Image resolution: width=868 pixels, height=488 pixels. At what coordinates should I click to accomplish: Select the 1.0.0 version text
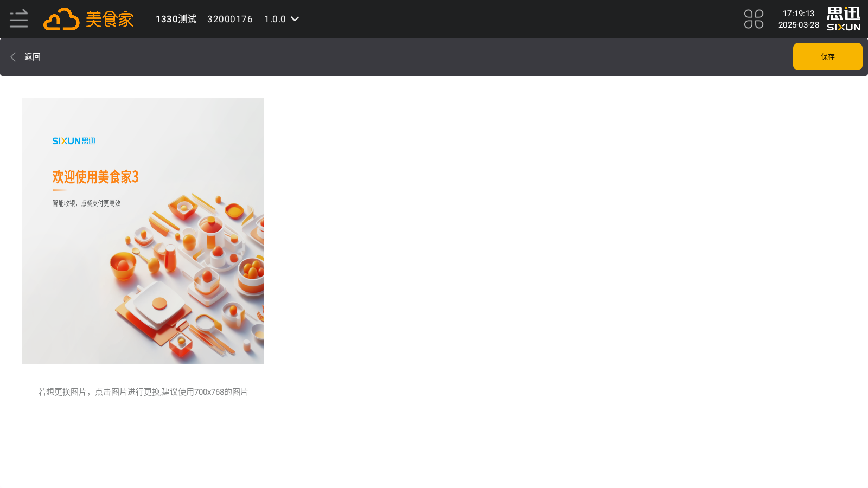pyautogui.click(x=275, y=19)
